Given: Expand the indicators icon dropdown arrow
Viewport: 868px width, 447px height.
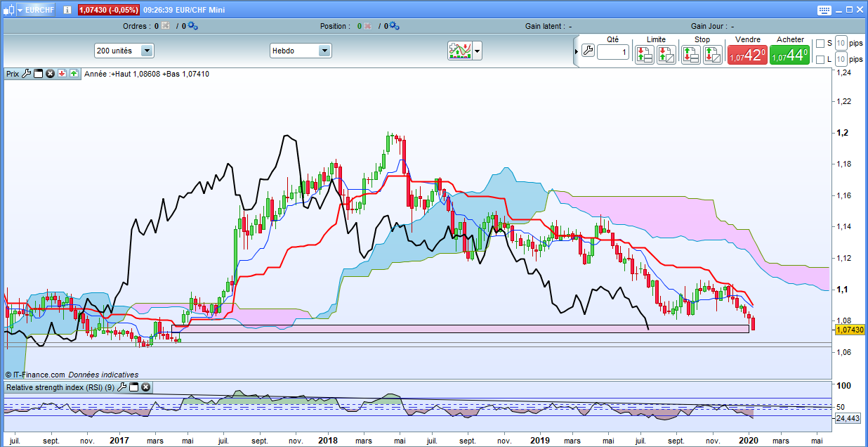Looking at the screenshot, I should pyautogui.click(x=478, y=51).
